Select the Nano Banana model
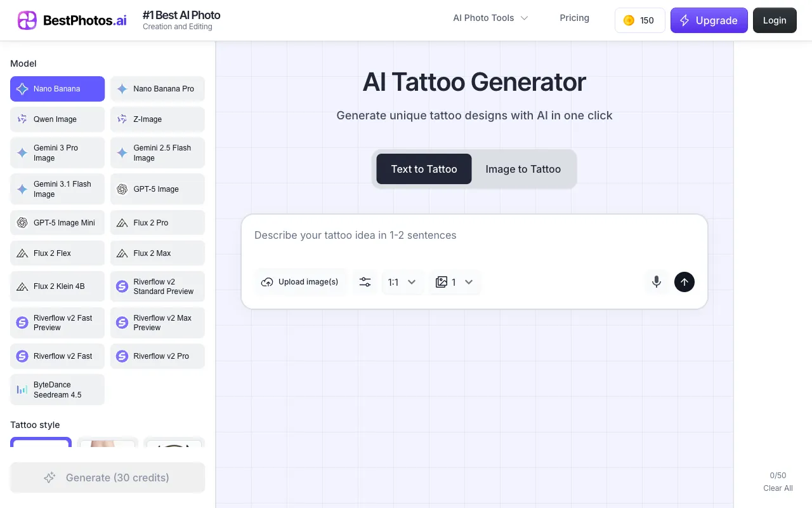The image size is (812, 508). (x=57, y=89)
